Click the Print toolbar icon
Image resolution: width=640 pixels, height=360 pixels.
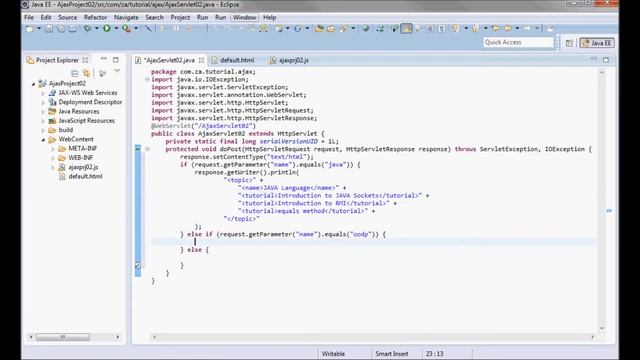point(73,29)
